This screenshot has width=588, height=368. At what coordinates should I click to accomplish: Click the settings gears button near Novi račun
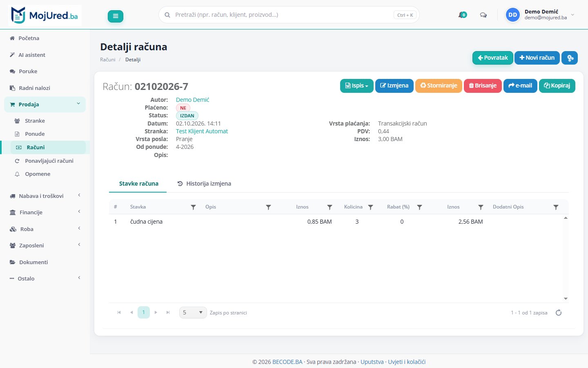570,58
